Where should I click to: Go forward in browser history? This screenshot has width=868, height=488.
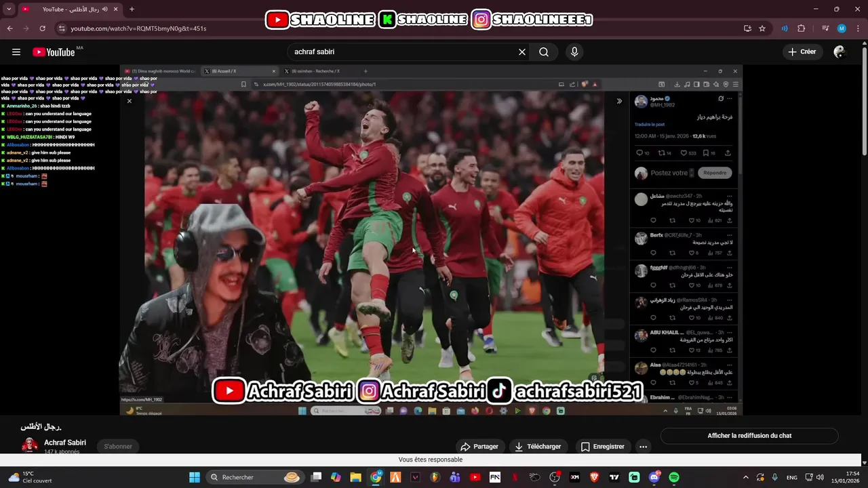tap(26, 28)
